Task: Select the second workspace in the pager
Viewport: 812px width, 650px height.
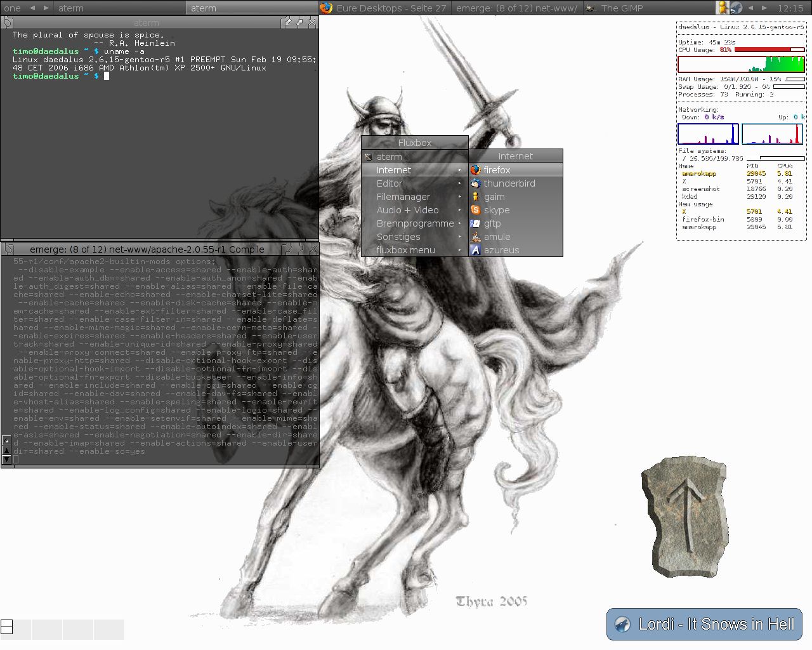Action: (47, 628)
